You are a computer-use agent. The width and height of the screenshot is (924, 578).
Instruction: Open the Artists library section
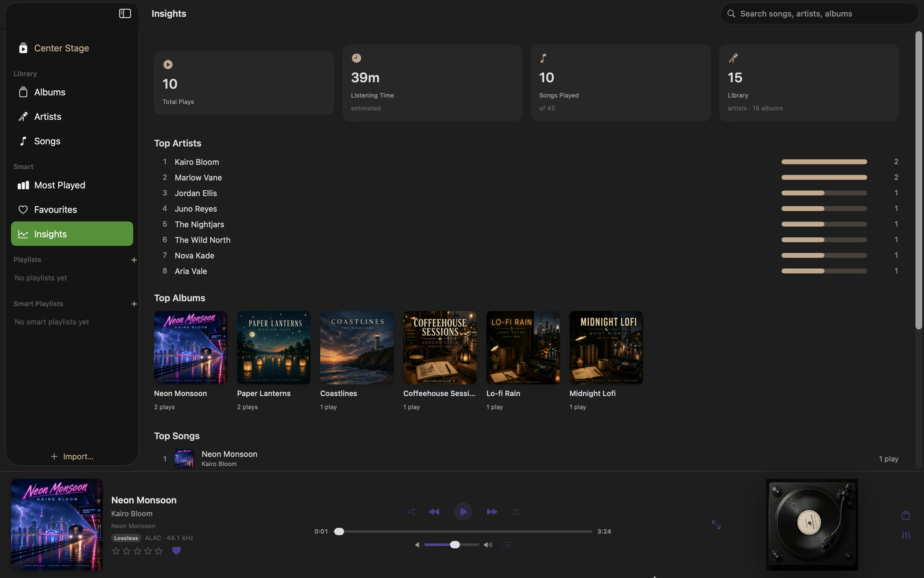72,117
